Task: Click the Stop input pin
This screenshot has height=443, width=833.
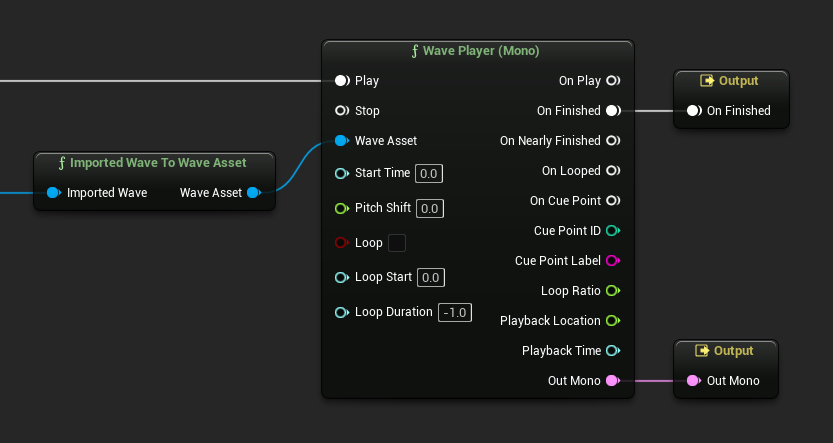Action: [x=342, y=111]
